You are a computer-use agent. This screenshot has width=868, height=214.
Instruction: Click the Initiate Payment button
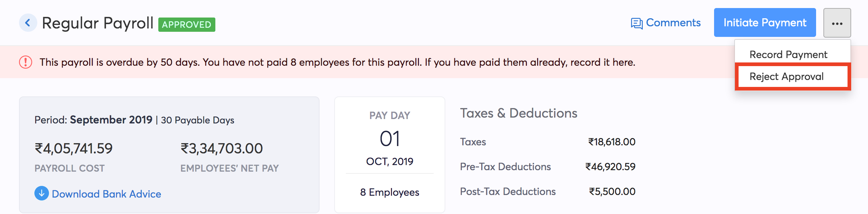[765, 23]
